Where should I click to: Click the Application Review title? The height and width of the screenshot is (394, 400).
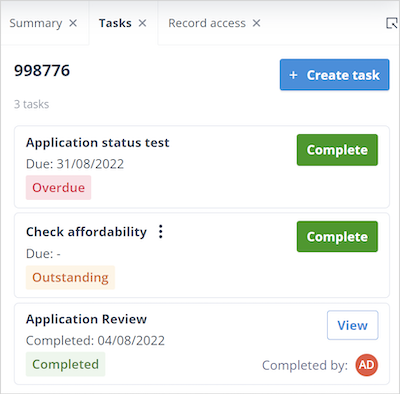click(x=86, y=319)
